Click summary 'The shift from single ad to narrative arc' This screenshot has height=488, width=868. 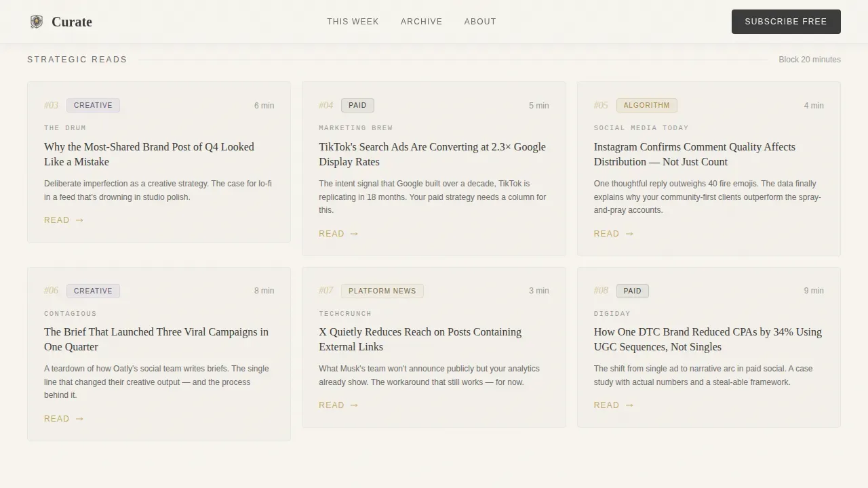(703, 375)
